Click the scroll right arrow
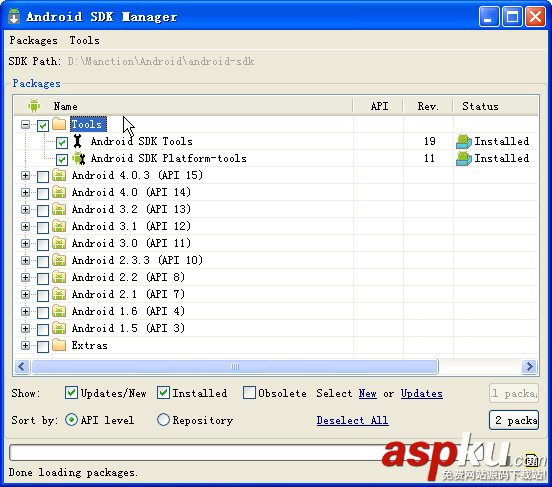 (x=529, y=367)
